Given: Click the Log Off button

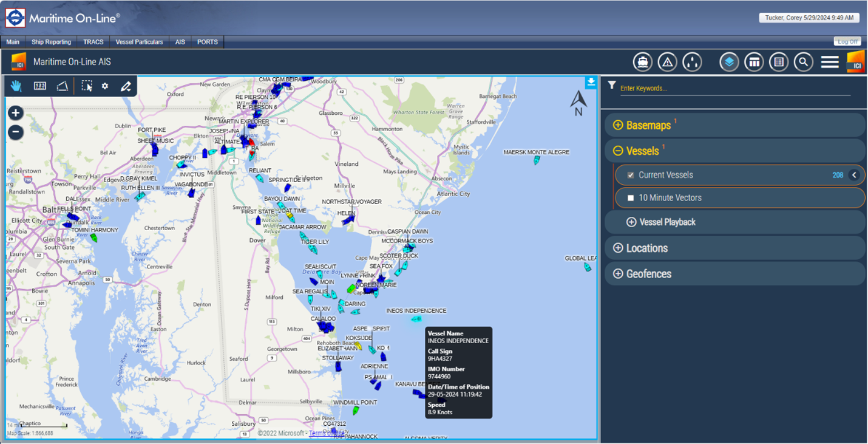Looking at the screenshot, I should click(847, 41).
